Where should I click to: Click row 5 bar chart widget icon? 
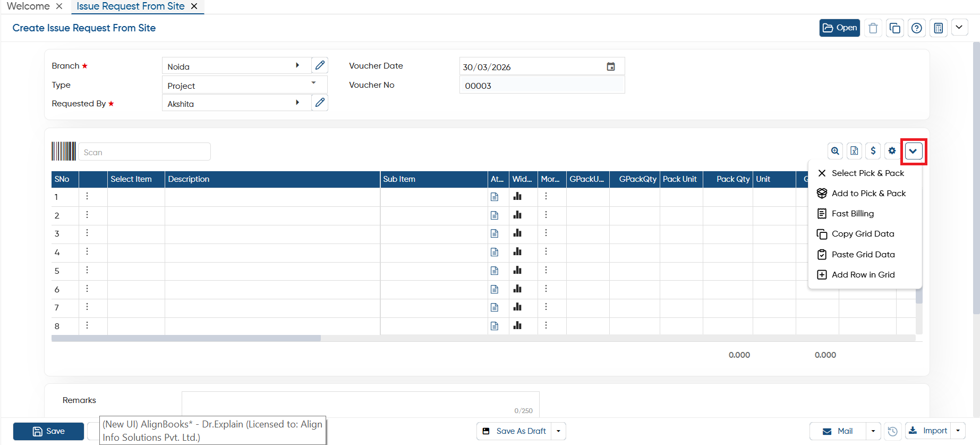coord(517,270)
